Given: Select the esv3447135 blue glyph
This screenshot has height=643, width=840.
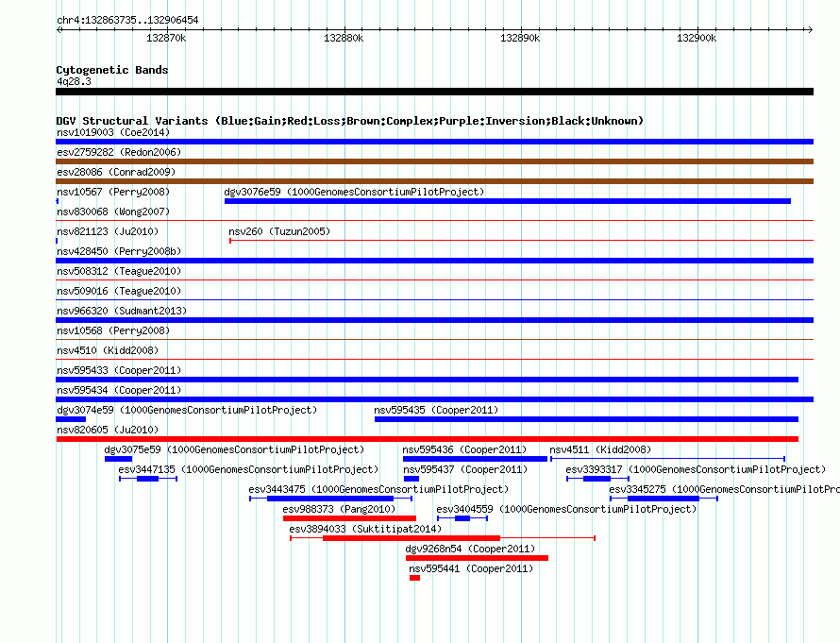Looking at the screenshot, I should (148, 479).
